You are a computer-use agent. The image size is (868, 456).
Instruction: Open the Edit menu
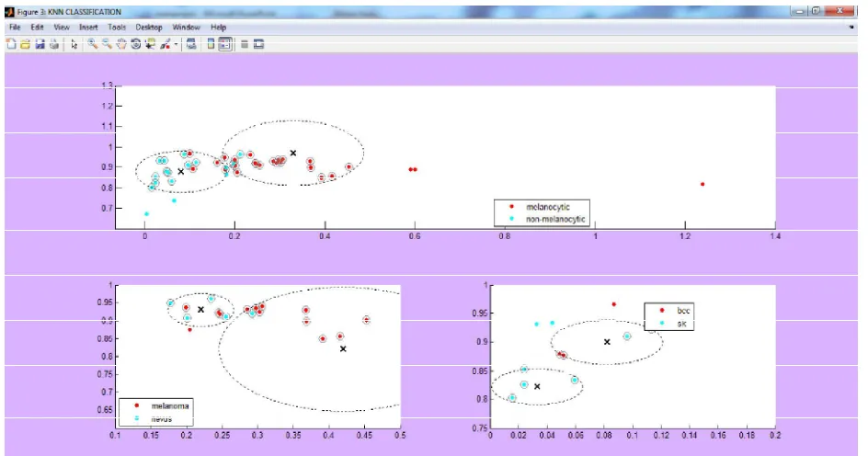(37, 27)
